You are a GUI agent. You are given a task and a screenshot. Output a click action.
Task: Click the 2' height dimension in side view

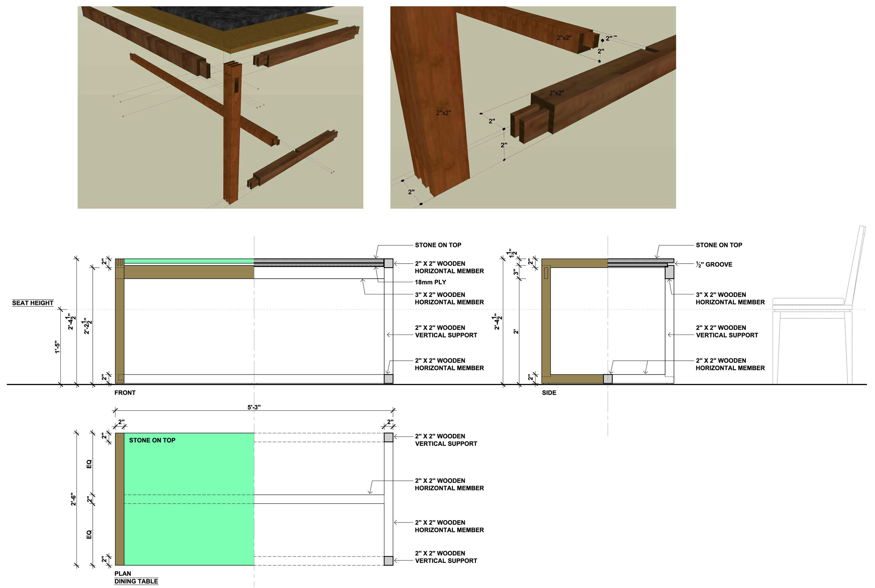click(516, 331)
